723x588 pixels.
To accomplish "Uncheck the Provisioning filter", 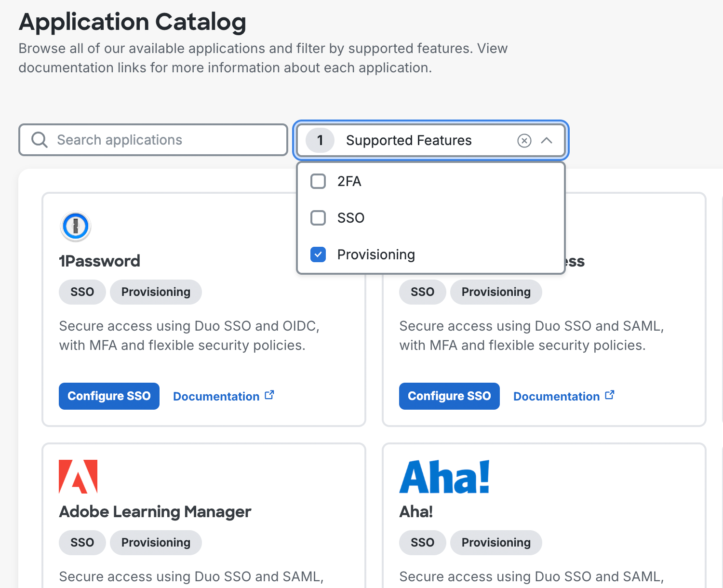I will click(x=318, y=254).
